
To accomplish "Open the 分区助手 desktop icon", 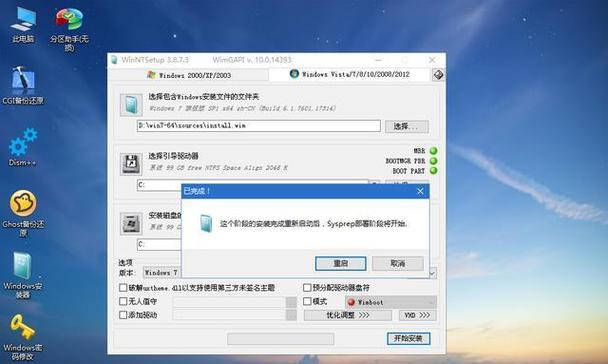I will pyautogui.click(x=69, y=28).
